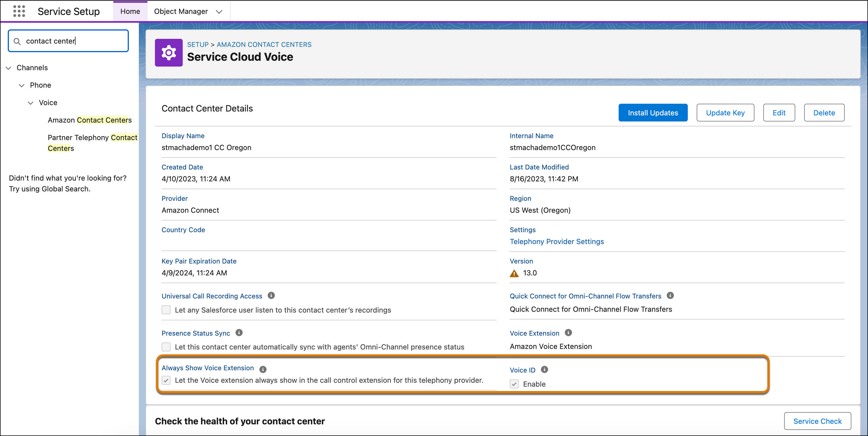Toggle Universal Call Recording Access checkbox
Screen dimensions: 868x436
pos(166,310)
